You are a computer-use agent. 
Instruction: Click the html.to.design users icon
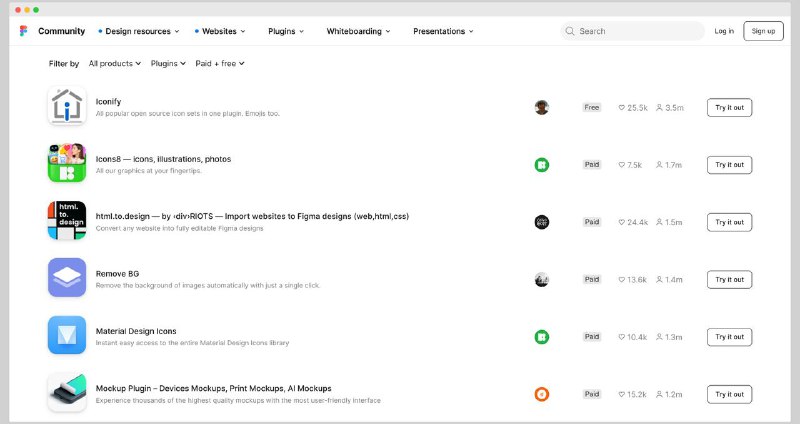(659, 222)
